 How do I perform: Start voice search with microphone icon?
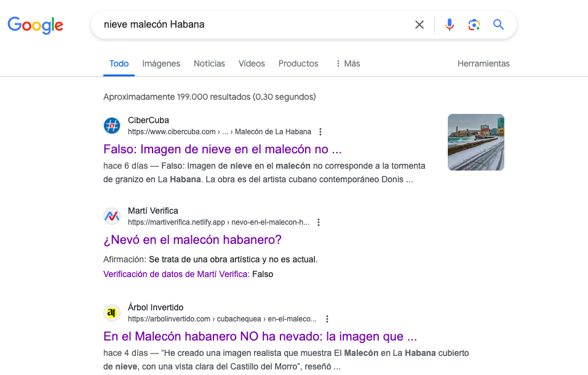[x=450, y=25]
